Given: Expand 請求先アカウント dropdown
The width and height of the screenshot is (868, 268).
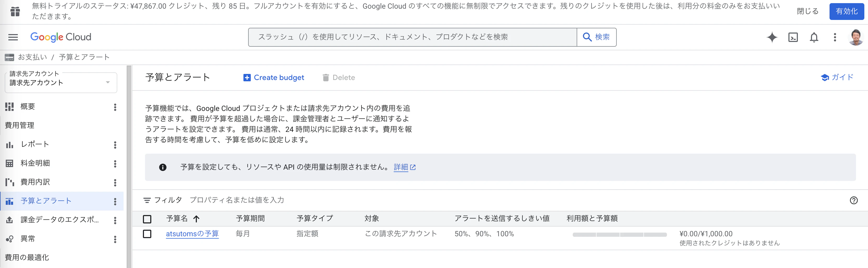Looking at the screenshot, I should click(x=61, y=83).
